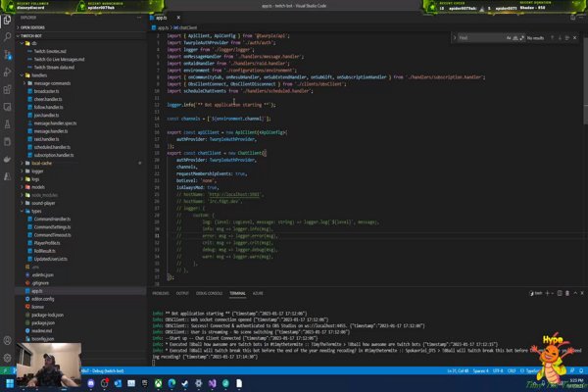Create a new terminal with plus button
Viewport: 588px width, 392px height.
(547, 293)
